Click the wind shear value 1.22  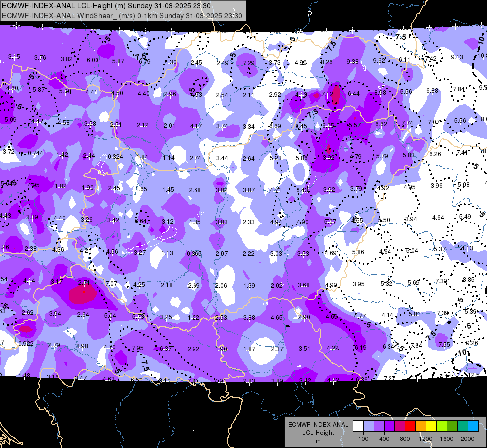pyautogui.click(x=194, y=317)
